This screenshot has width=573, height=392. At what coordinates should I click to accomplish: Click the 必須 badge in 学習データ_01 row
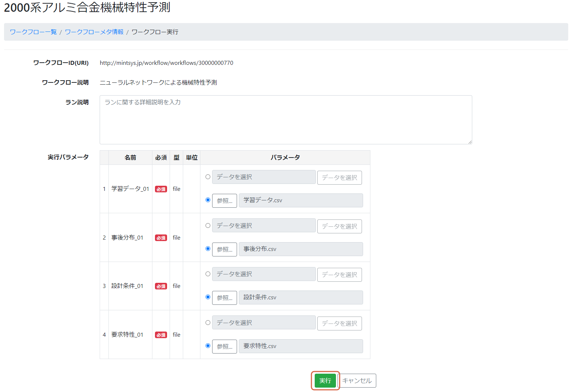pyautogui.click(x=161, y=189)
